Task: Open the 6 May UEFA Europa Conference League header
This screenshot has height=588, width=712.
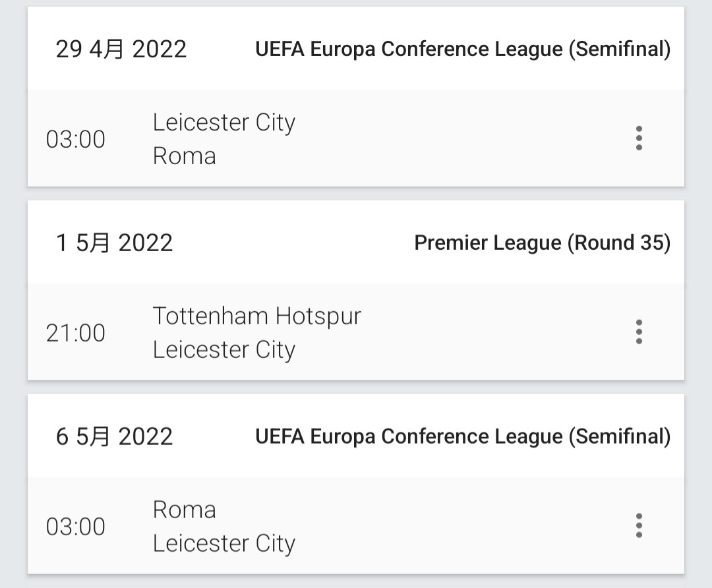Action: point(463,437)
